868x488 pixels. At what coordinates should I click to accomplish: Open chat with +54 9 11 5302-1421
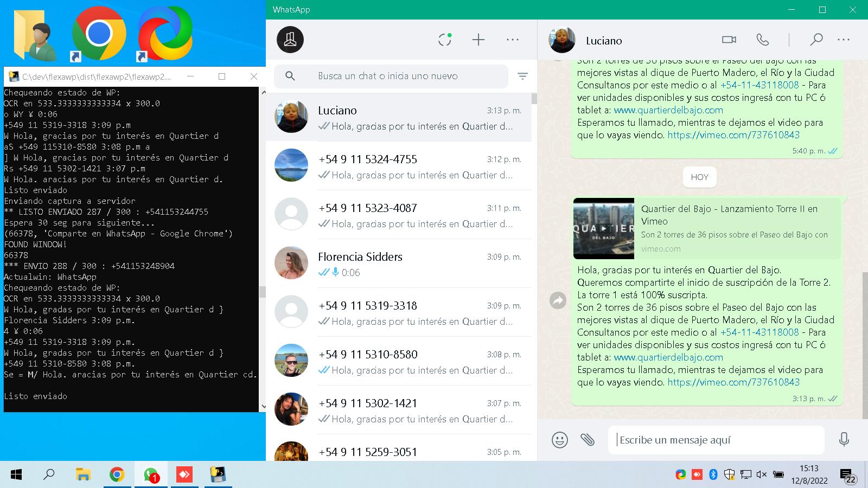(399, 410)
